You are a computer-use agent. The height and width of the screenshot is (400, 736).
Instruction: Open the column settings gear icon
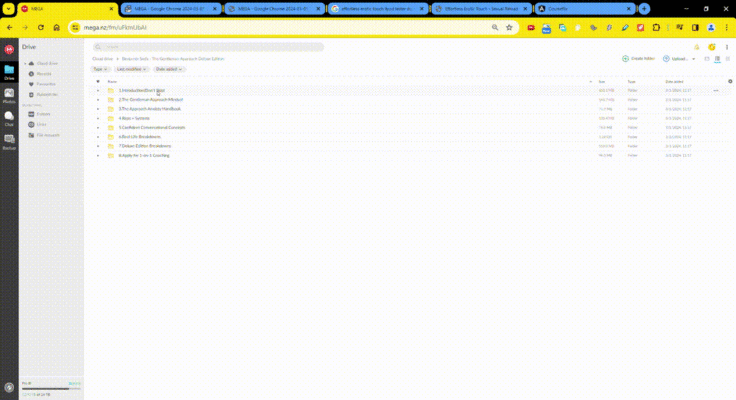(x=730, y=81)
